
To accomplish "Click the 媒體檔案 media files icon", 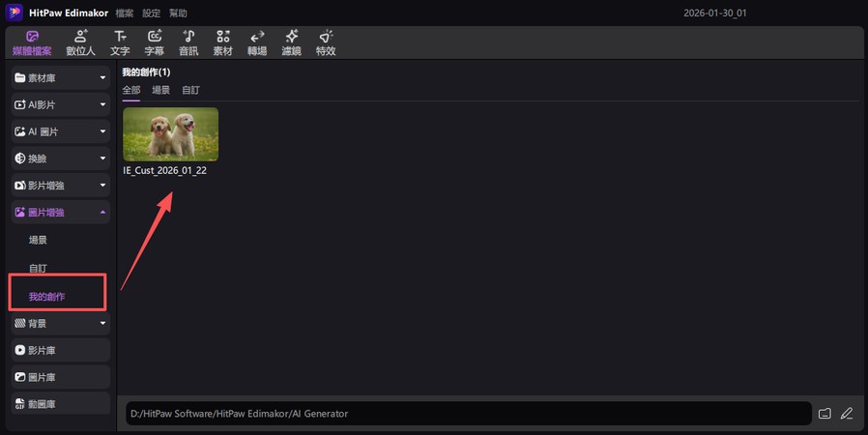I will coord(32,43).
